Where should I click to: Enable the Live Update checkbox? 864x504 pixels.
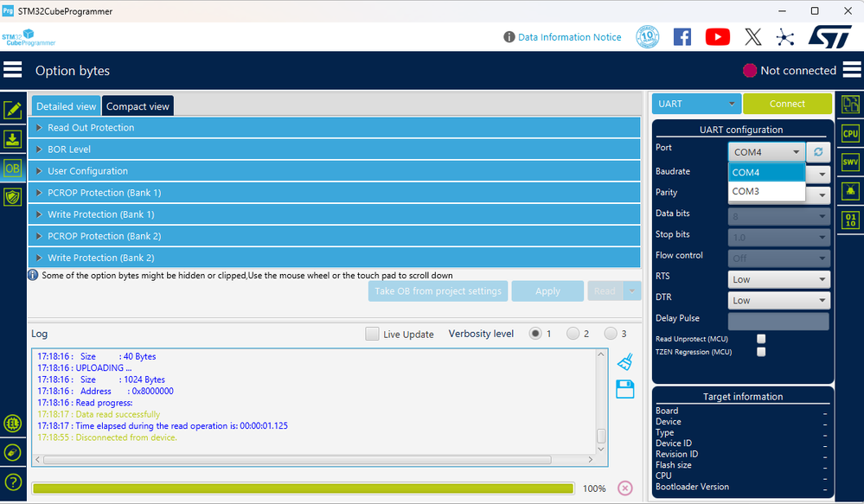tap(372, 334)
